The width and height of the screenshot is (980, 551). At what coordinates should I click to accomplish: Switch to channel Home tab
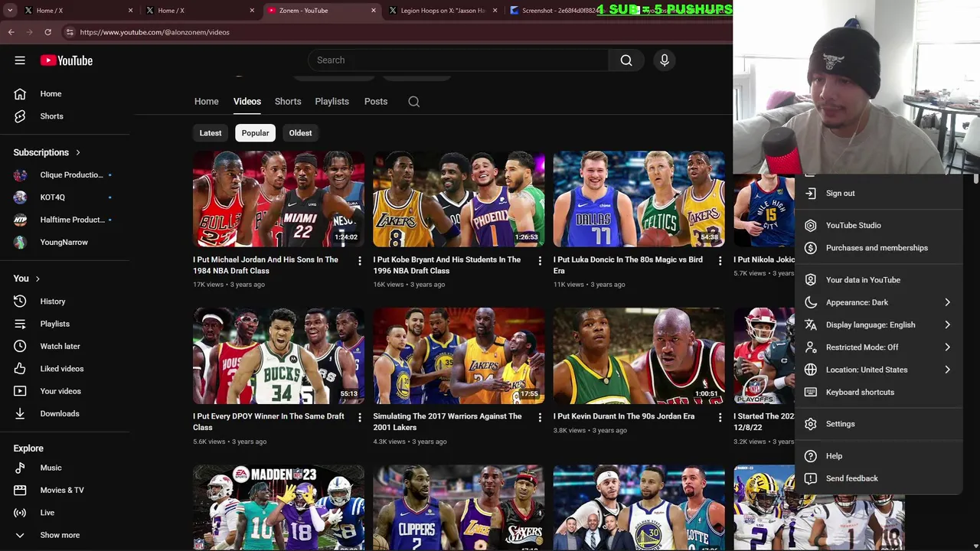coord(206,102)
